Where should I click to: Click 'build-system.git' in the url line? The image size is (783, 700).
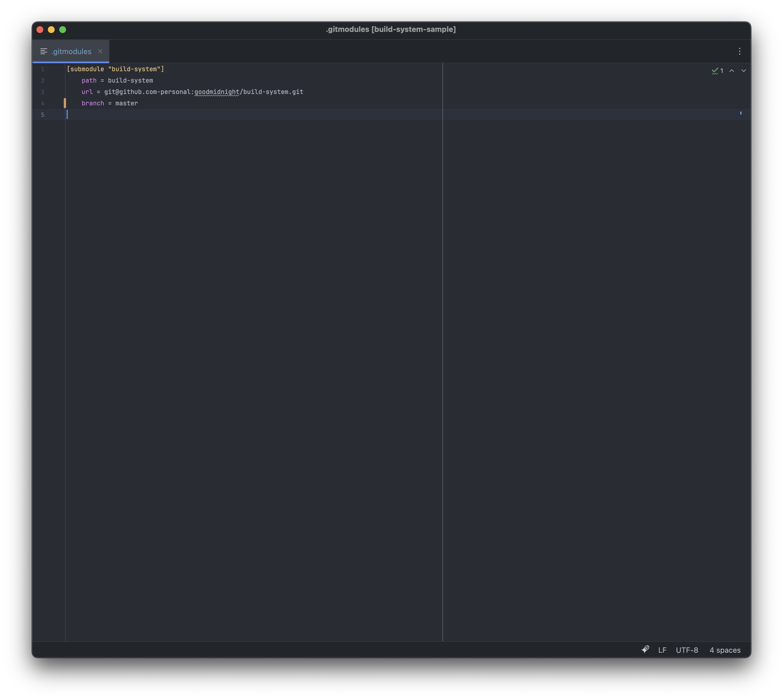273,92
